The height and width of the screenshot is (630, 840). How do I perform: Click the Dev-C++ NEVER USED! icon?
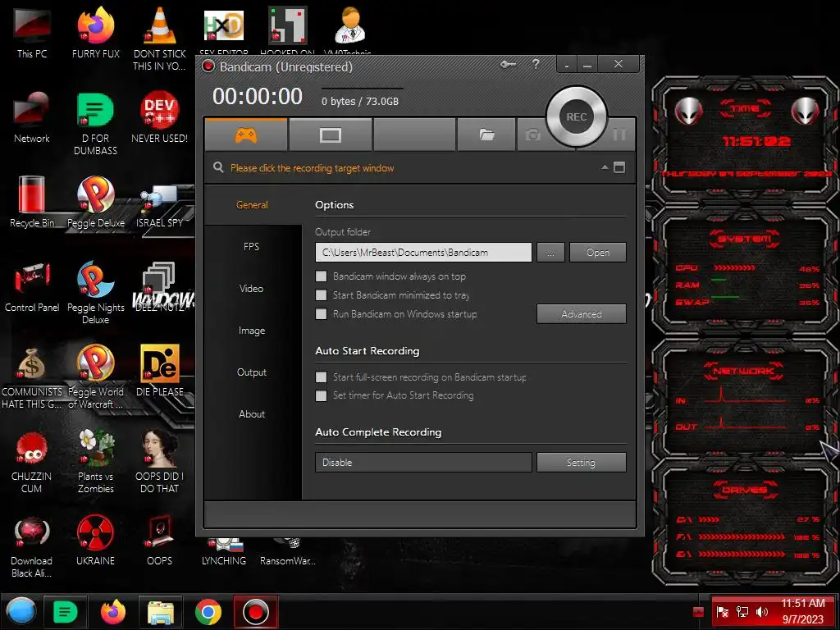click(x=159, y=118)
